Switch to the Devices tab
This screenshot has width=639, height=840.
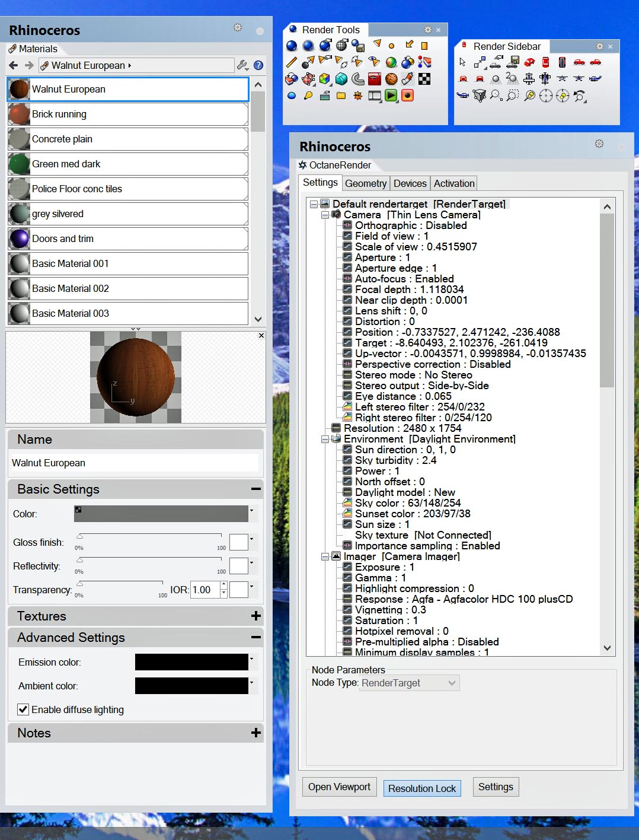410,183
